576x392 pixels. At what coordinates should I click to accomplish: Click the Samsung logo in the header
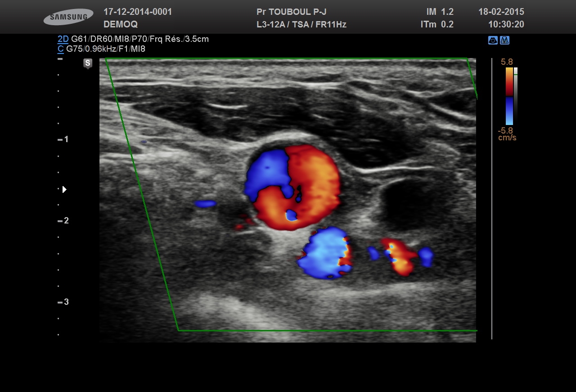(68, 17)
